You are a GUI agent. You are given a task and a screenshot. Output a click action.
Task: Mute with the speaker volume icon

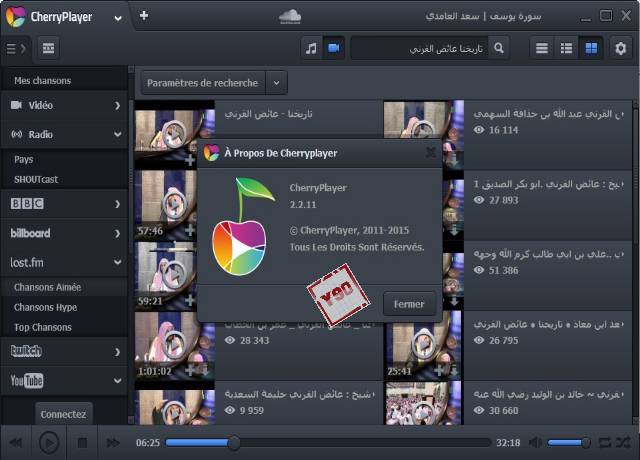535,442
